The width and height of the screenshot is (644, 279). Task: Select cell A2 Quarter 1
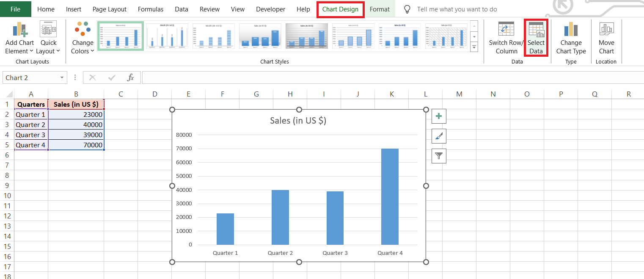point(31,114)
